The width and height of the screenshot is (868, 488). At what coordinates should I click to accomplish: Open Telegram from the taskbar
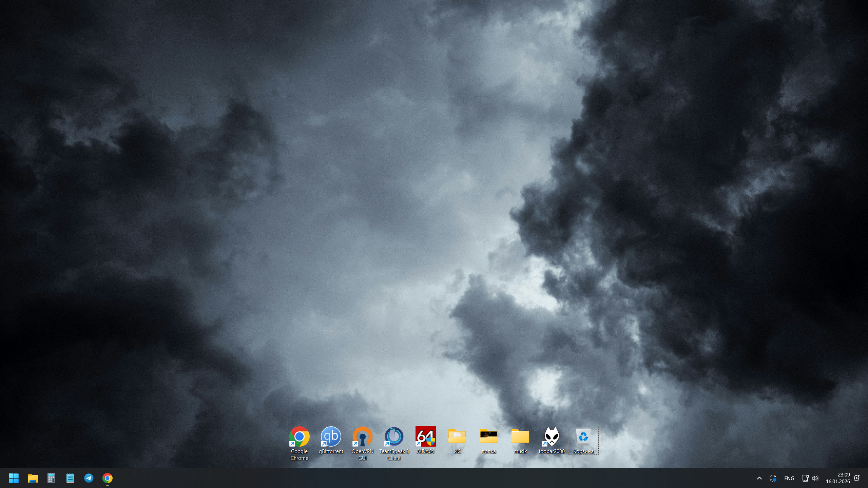click(x=89, y=478)
